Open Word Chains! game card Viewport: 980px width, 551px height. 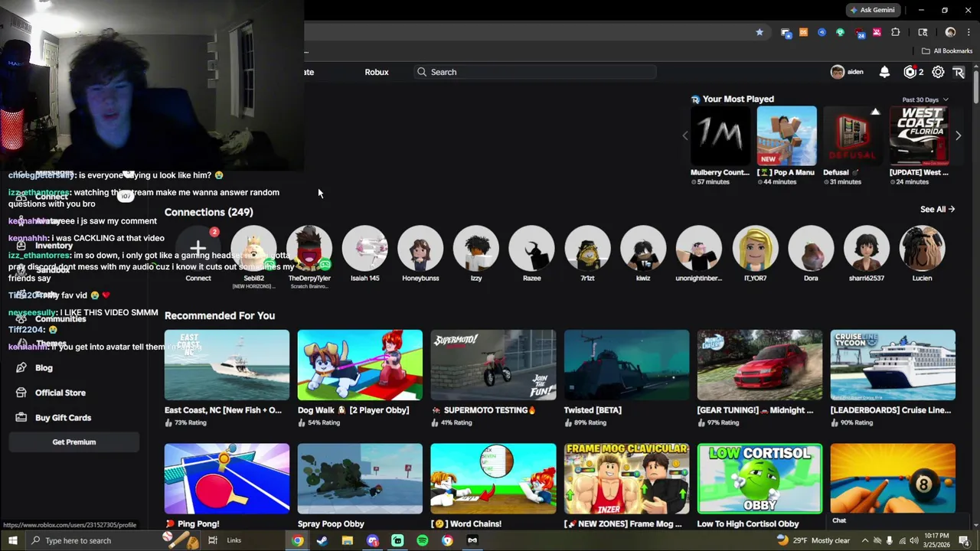pos(493,478)
